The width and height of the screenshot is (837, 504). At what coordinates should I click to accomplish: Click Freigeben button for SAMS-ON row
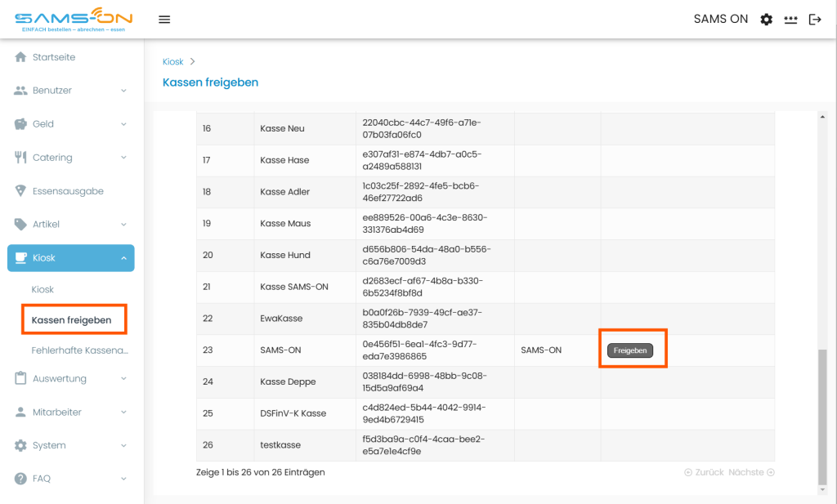click(630, 350)
